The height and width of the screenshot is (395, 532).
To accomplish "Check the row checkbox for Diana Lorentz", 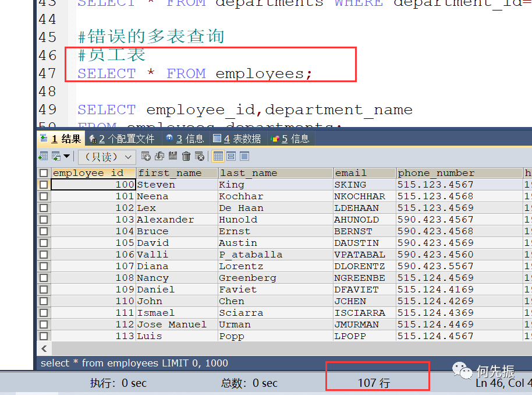I will coord(44,266).
